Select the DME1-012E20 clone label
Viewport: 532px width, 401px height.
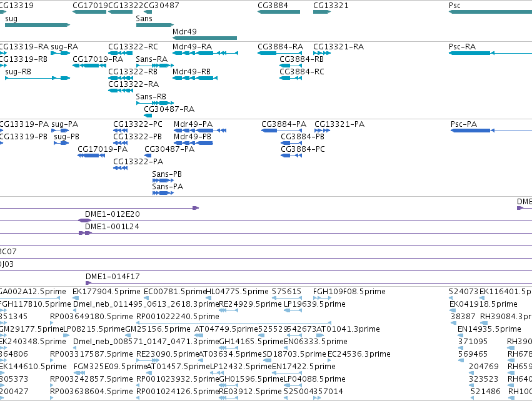coord(113,214)
